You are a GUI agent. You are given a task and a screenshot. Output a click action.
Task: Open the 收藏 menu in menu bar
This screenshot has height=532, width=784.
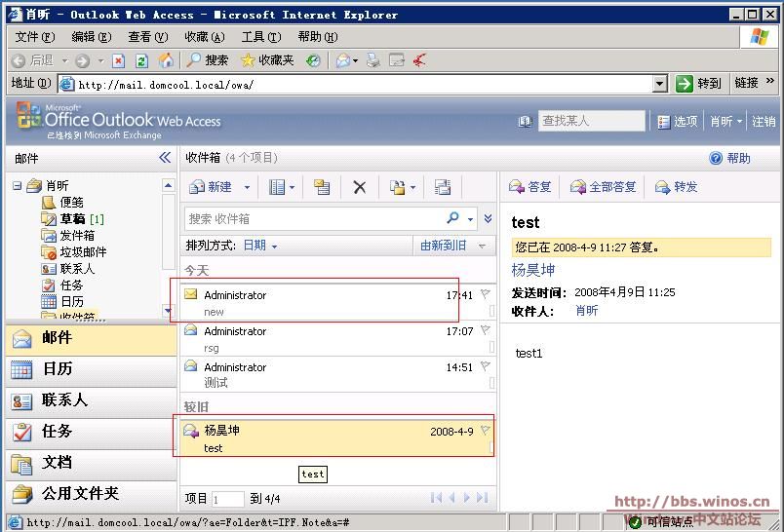(204, 36)
